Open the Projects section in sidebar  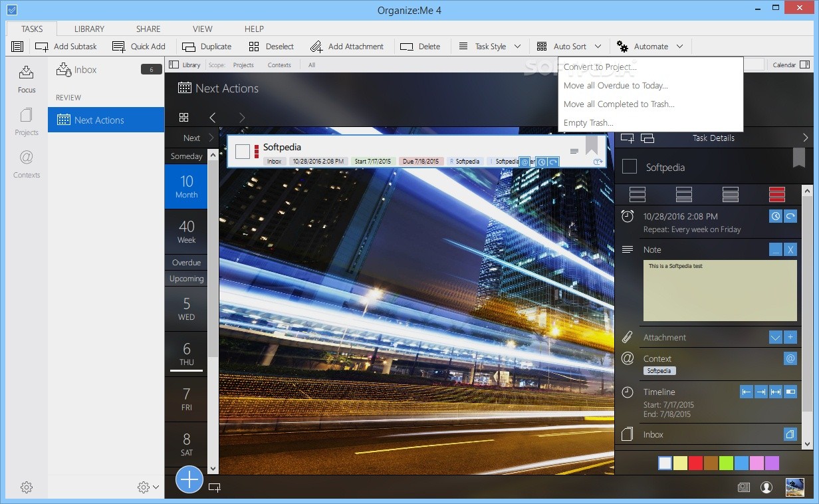(x=27, y=122)
